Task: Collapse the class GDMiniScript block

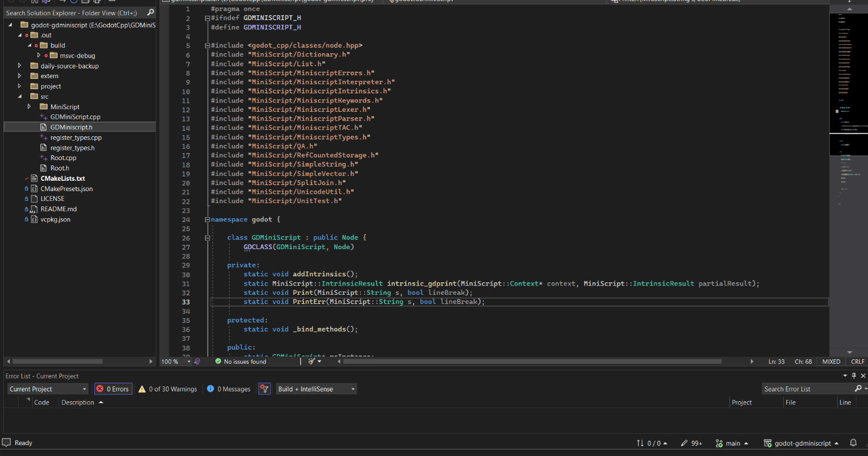Action: (x=207, y=238)
